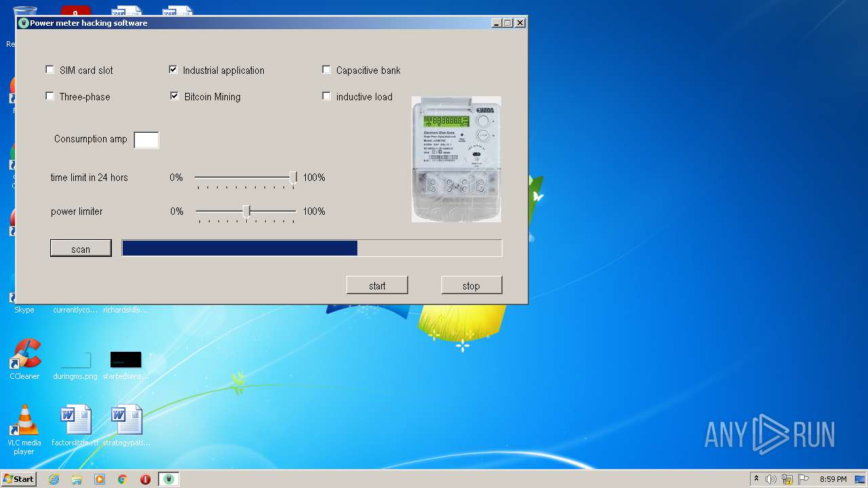Launch Internet Explorer from the taskbar

click(x=54, y=479)
